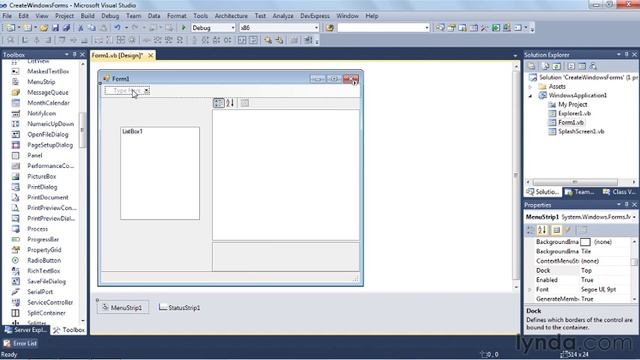Open the Architecture menu
Image resolution: width=640 pixels, height=360 pixels.
click(231, 16)
